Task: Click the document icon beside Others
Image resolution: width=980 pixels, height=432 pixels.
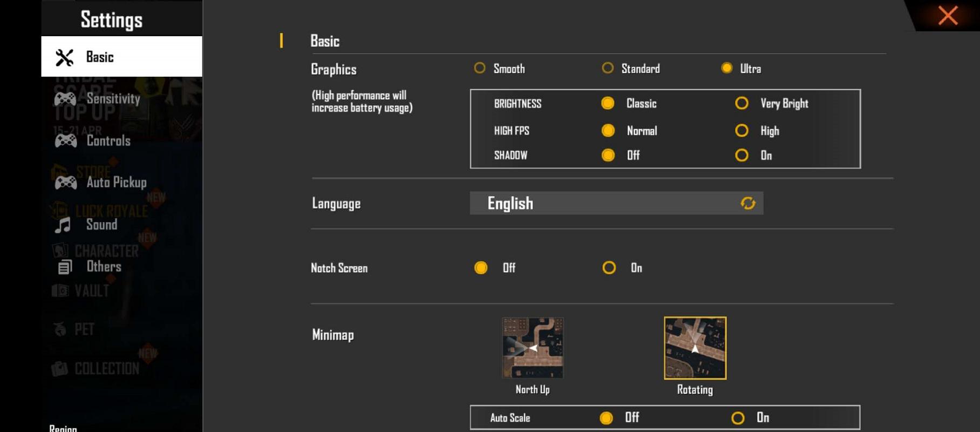Action: 65,267
